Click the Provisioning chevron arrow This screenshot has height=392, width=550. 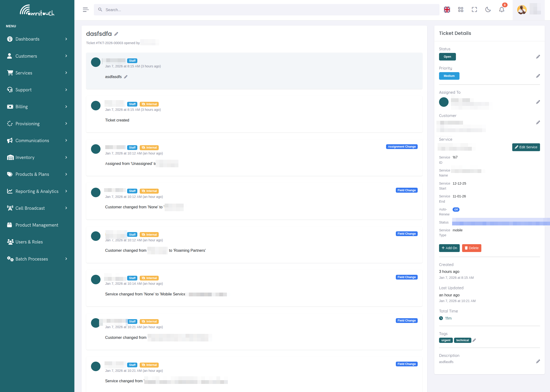[x=66, y=124]
